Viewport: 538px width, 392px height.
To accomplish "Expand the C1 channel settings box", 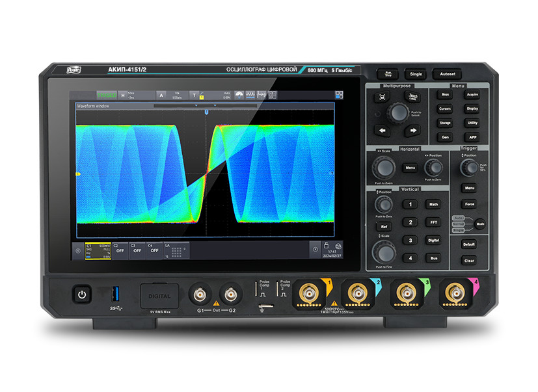I will (97, 250).
